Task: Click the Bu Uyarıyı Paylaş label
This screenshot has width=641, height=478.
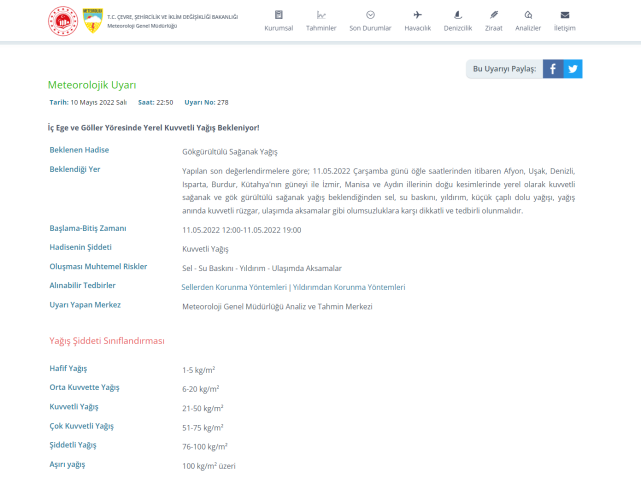Action: click(503, 69)
